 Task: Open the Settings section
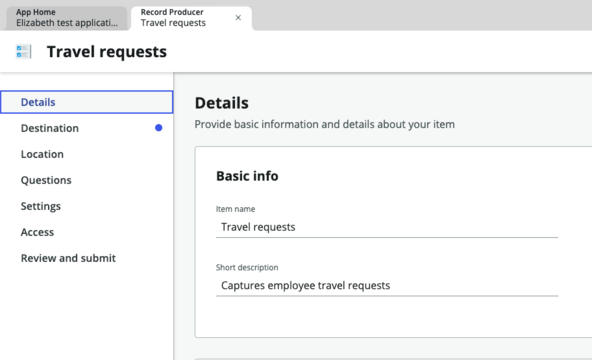(87, 206)
